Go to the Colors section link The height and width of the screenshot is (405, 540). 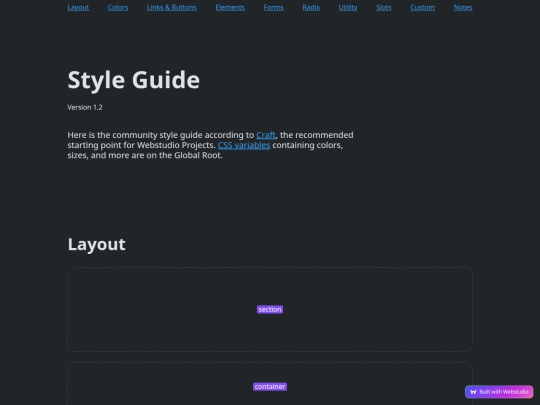(118, 7)
